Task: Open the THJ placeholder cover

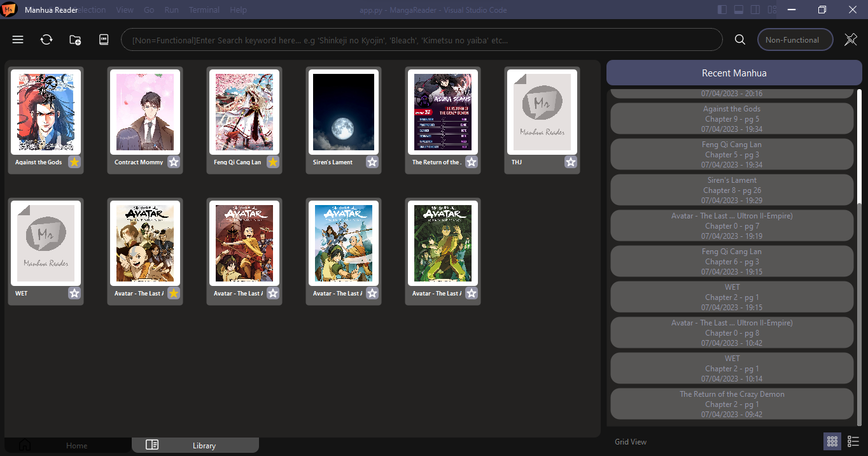Action: (x=542, y=112)
